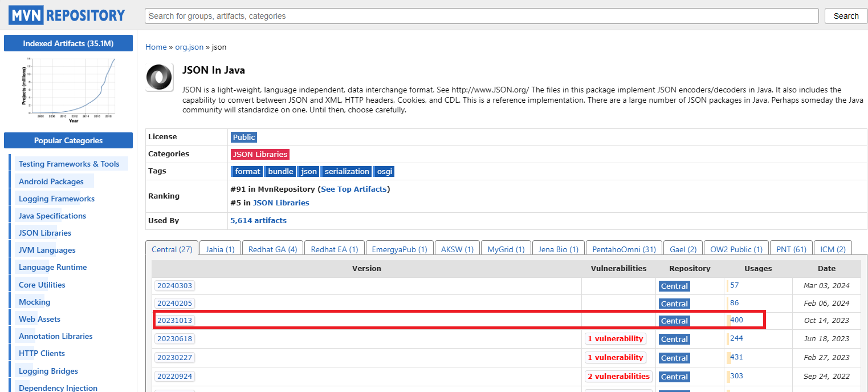Open 5,614 artifacts used-by link
Viewport: 868px width, 392px height.
click(258, 220)
